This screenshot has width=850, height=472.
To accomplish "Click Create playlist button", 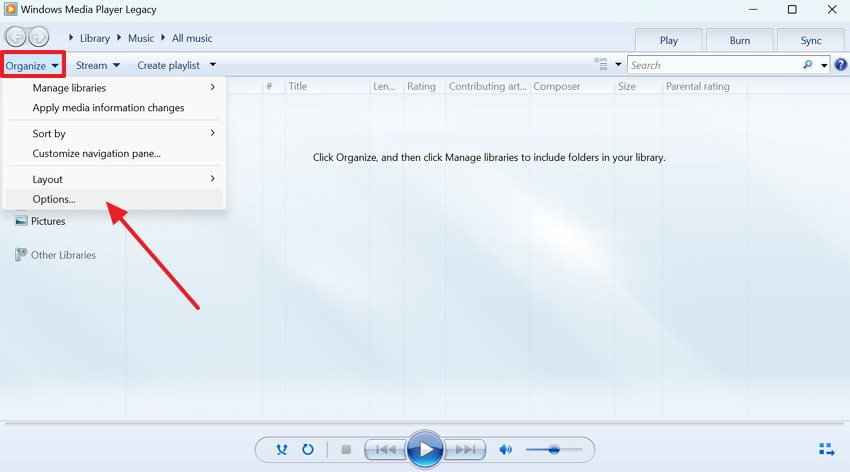I will point(169,65).
